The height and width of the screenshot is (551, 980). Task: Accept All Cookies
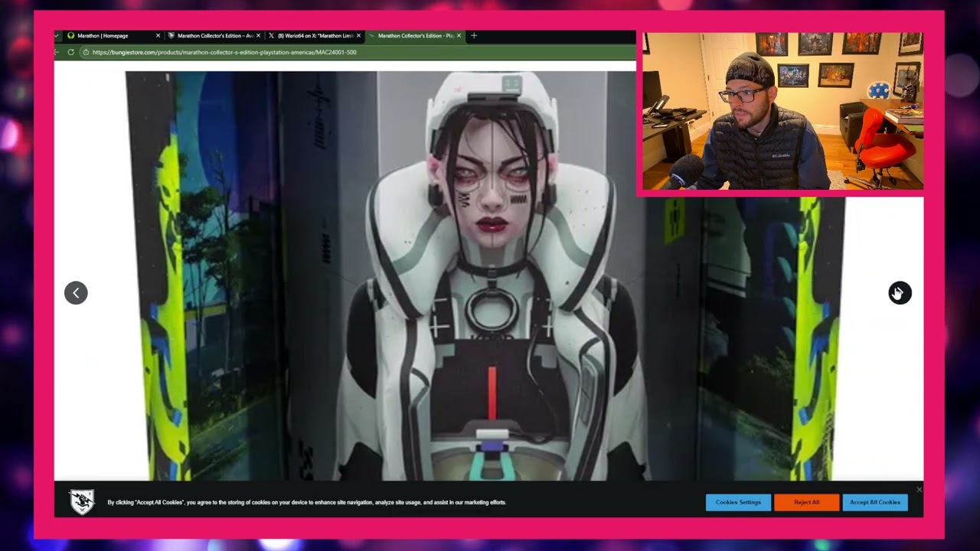coord(874,502)
